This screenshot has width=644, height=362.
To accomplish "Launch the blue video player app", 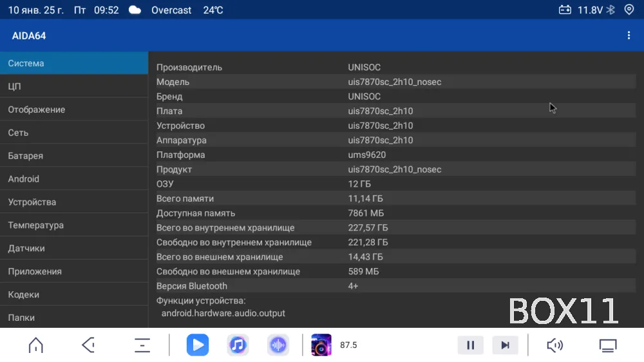I will (x=198, y=345).
